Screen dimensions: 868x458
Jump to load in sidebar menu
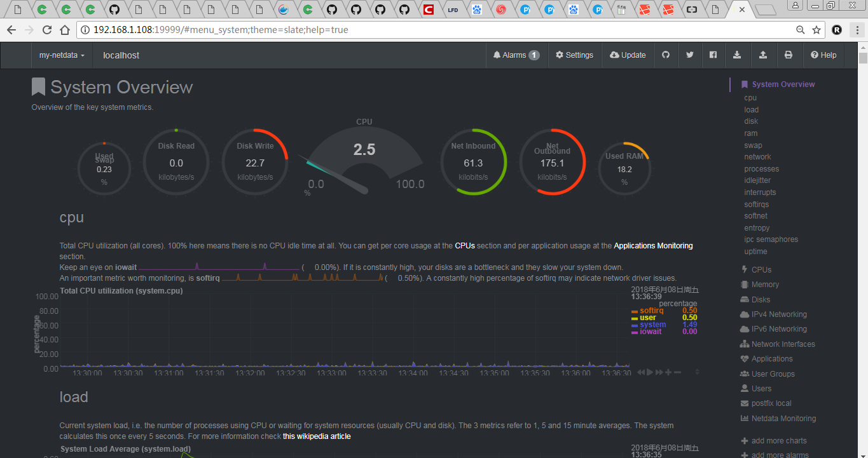tap(752, 110)
